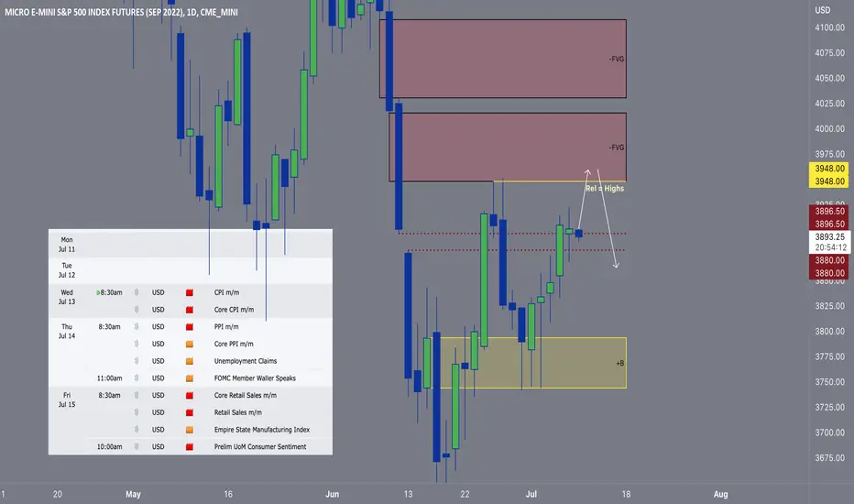854x504 pixels.
Task: Click the red impact icon for Core Retail Sales m/m
Action: 190,395
